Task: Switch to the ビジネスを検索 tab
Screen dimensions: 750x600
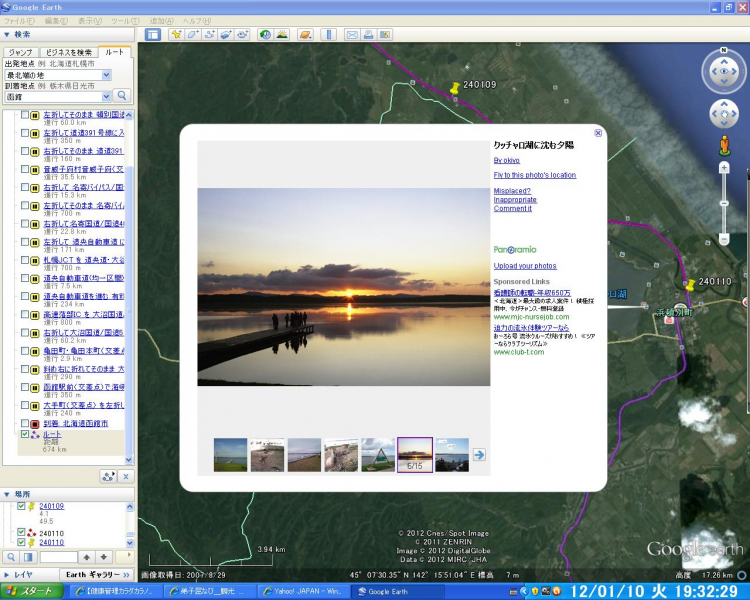Action: [x=69, y=52]
